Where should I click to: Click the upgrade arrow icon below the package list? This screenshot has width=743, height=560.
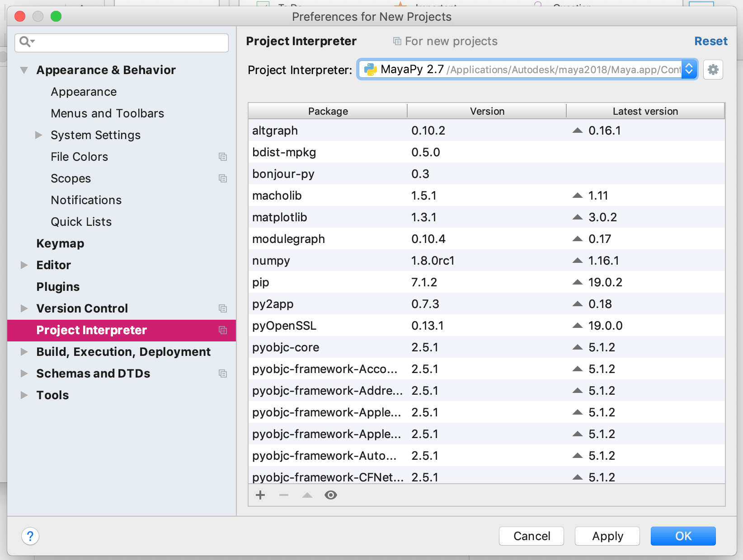(x=307, y=495)
